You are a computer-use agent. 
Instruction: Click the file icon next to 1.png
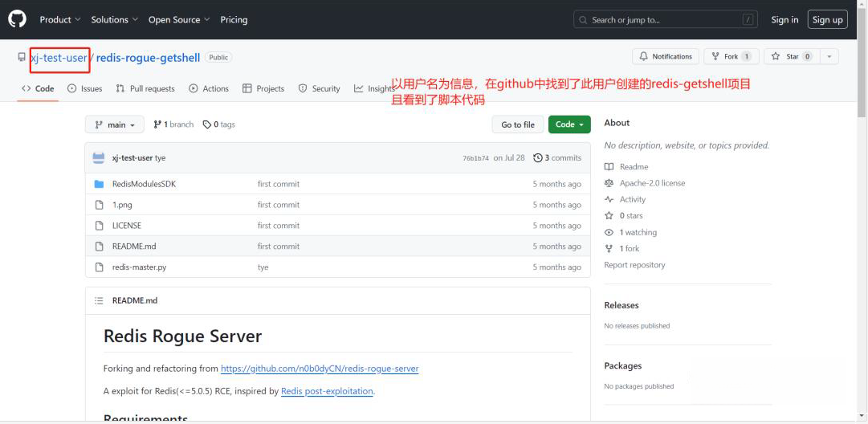pos(99,205)
